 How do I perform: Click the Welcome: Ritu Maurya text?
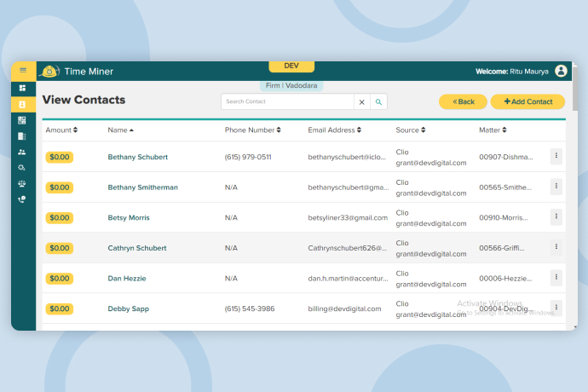512,72
